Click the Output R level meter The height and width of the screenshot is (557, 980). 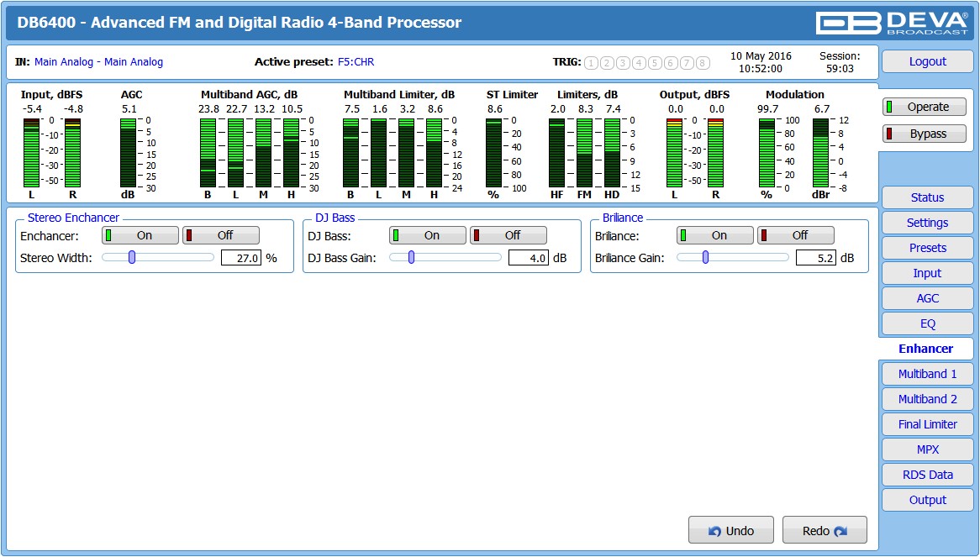(x=715, y=153)
